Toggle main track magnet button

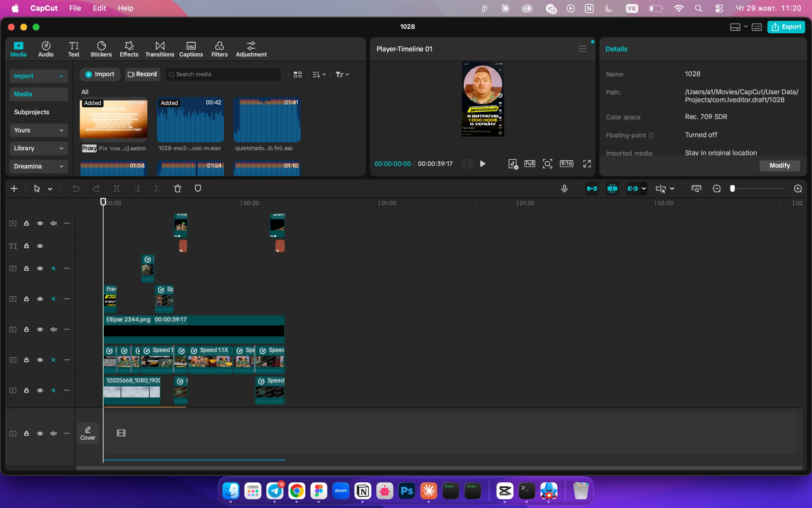592,189
